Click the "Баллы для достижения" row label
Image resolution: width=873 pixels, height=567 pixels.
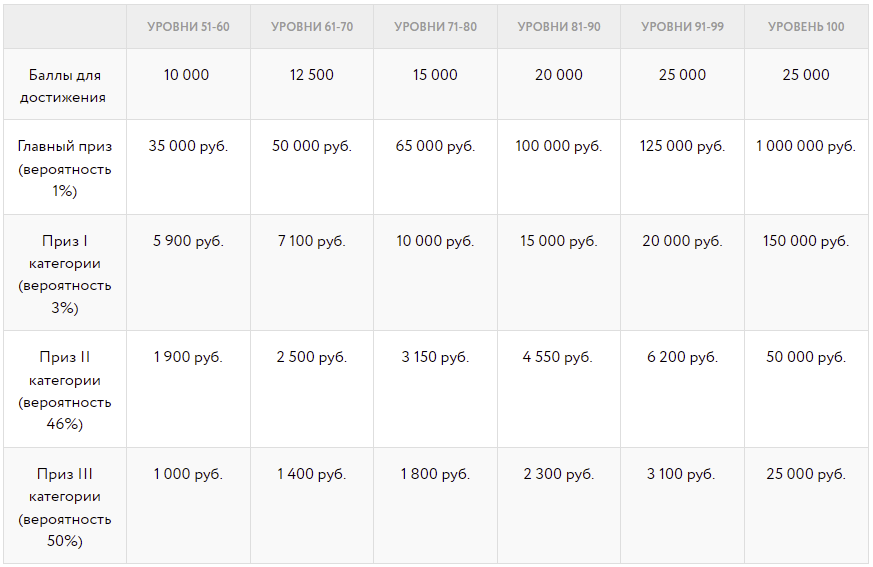(65, 86)
